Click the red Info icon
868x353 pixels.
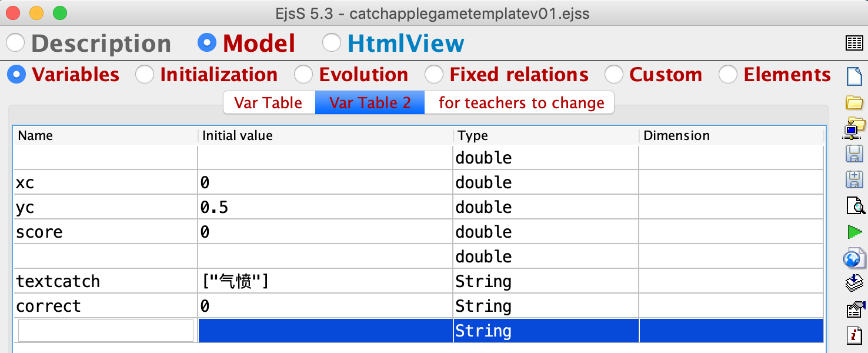click(x=854, y=335)
